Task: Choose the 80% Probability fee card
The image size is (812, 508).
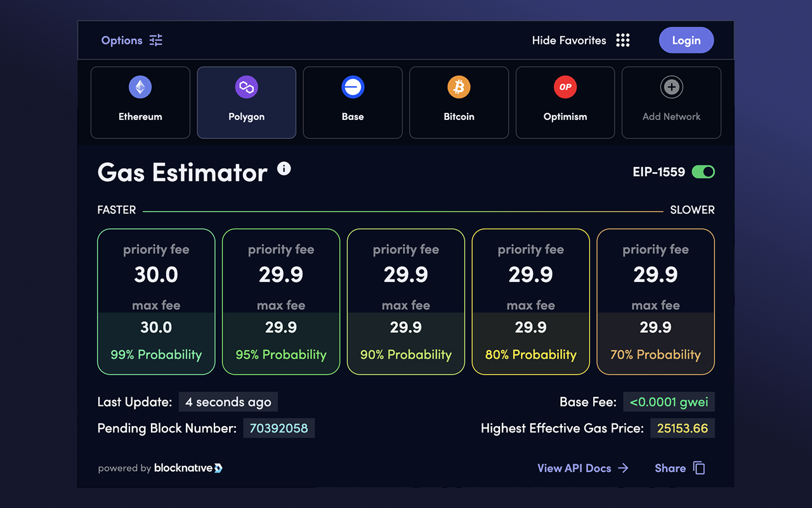Action: point(531,302)
